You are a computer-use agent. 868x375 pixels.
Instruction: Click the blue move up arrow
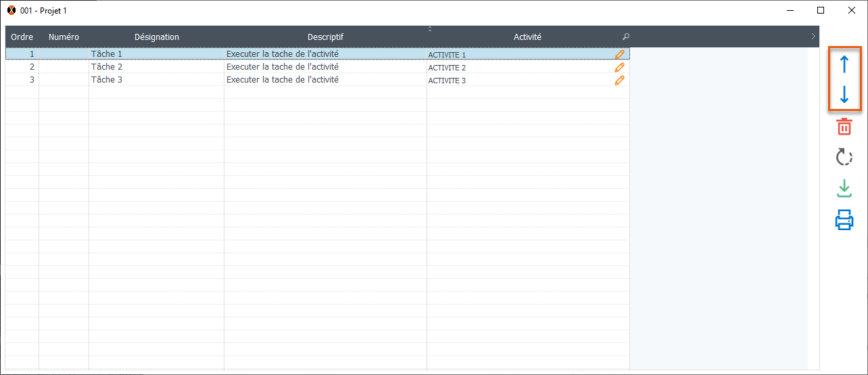(844, 64)
